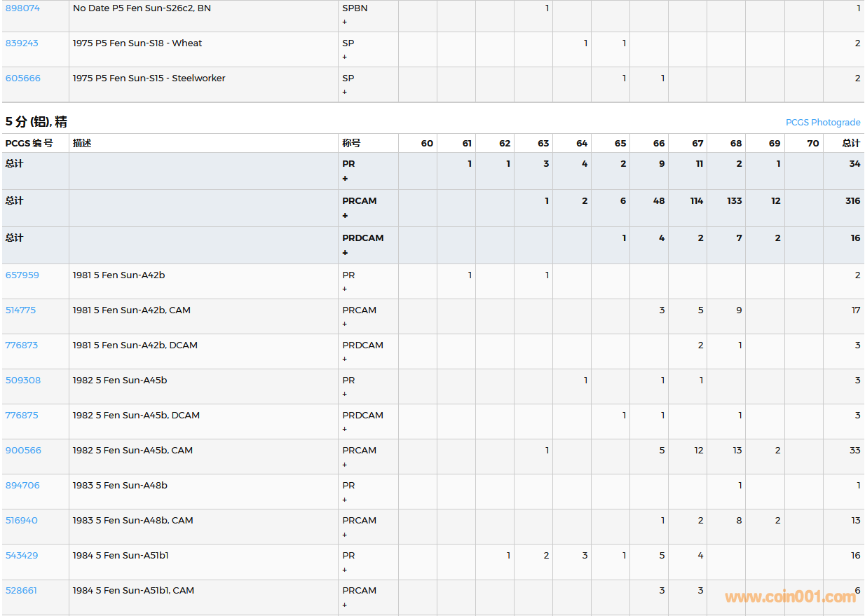The image size is (865, 616).
Task: Open PCGS number 776873 link
Action: (x=22, y=345)
